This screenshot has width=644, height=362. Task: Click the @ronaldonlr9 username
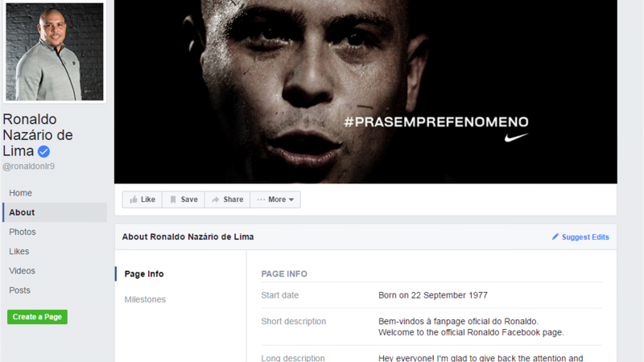pos(29,167)
